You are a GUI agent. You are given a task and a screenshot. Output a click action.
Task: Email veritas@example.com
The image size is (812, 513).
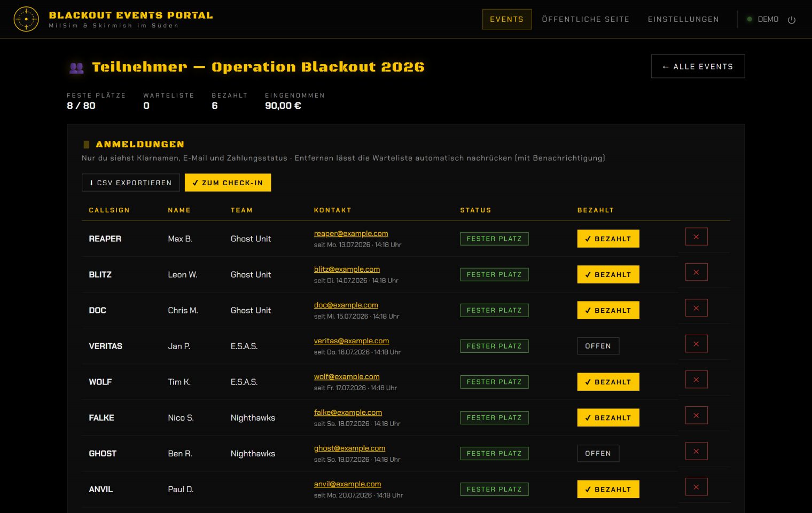(352, 341)
